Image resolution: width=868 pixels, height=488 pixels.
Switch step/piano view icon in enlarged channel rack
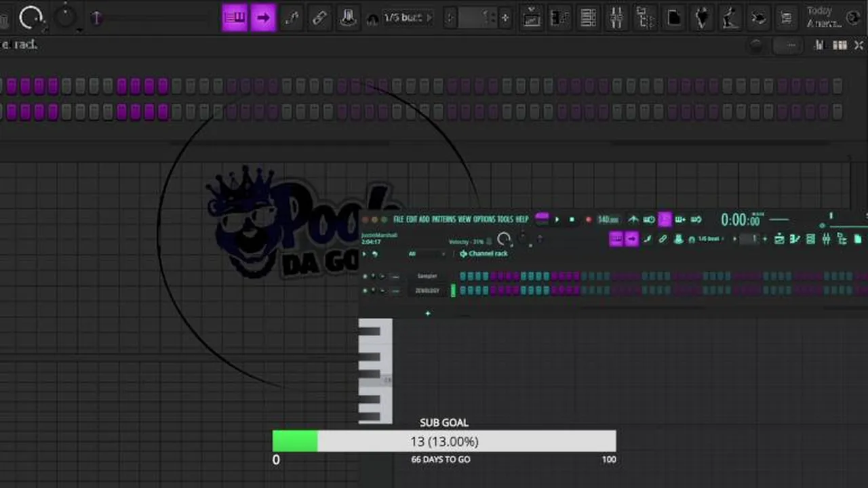coord(840,45)
